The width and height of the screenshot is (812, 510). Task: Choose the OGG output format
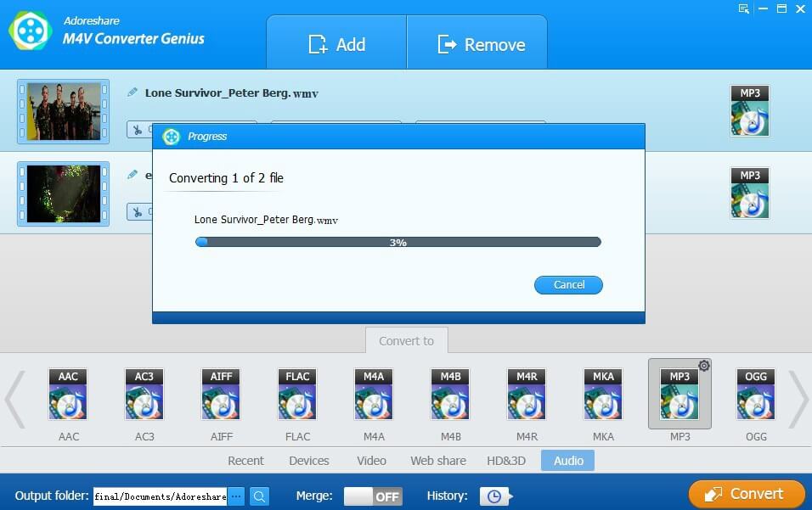(756, 394)
